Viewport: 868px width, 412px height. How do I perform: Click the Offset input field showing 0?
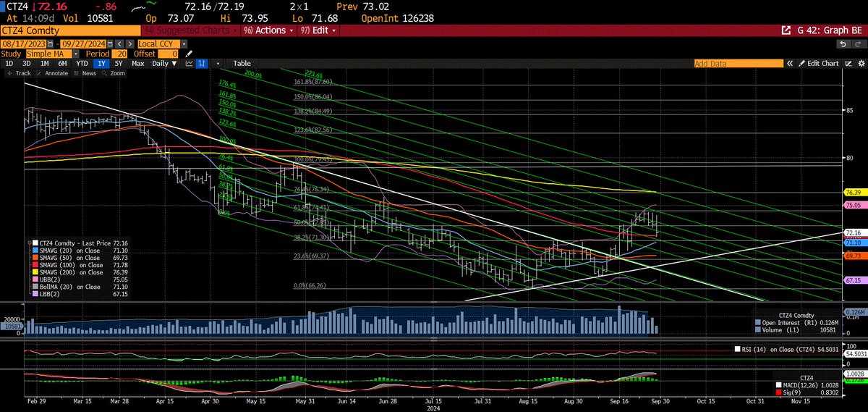tap(168, 54)
